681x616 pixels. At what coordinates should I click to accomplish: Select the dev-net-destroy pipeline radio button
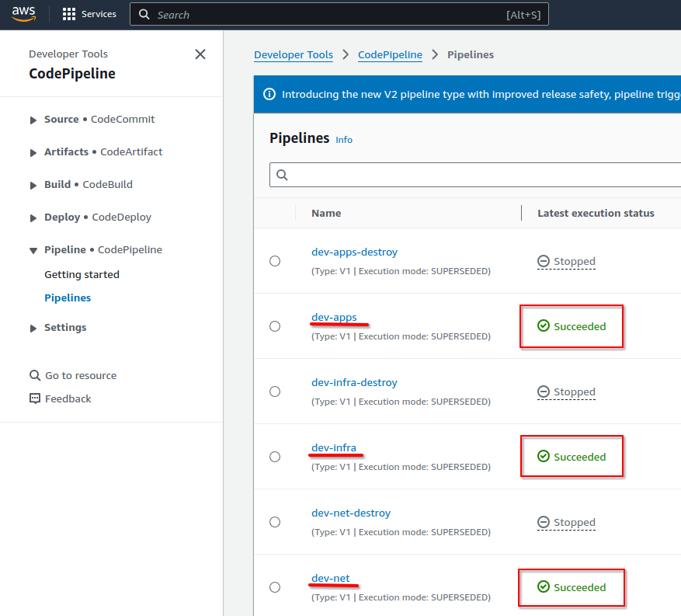(x=275, y=522)
